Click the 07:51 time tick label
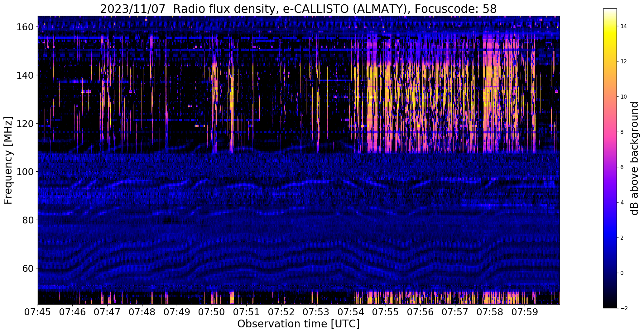This screenshot has width=644, height=333. click(247, 312)
